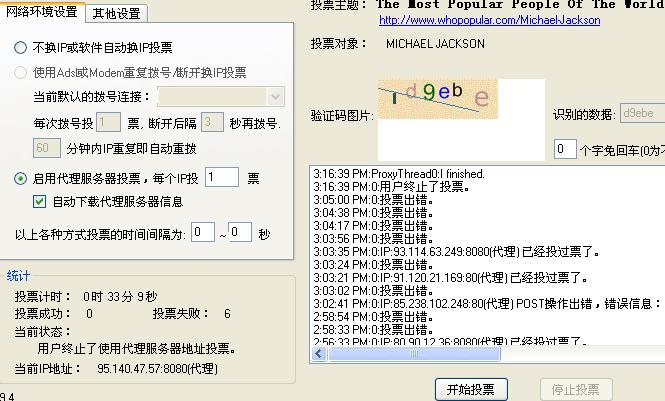Click the maximum vote interval field

(239, 232)
